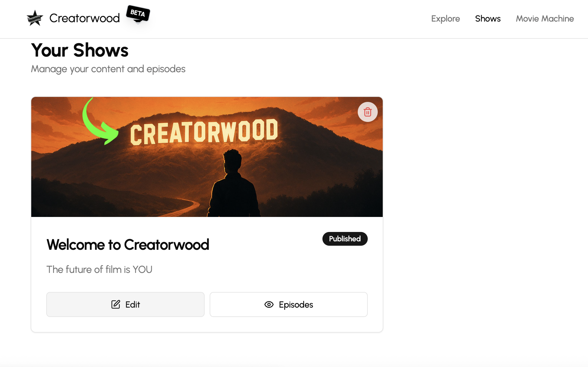
Task: Delete the show using the trash icon
Action: click(367, 112)
